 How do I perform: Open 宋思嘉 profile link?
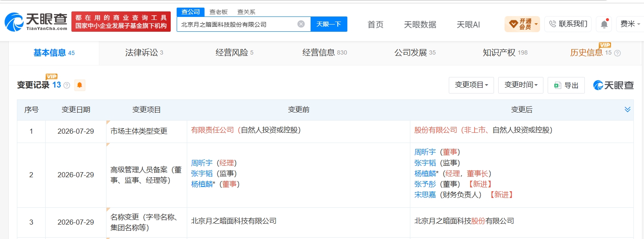pyautogui.click(x=425, y=195)
